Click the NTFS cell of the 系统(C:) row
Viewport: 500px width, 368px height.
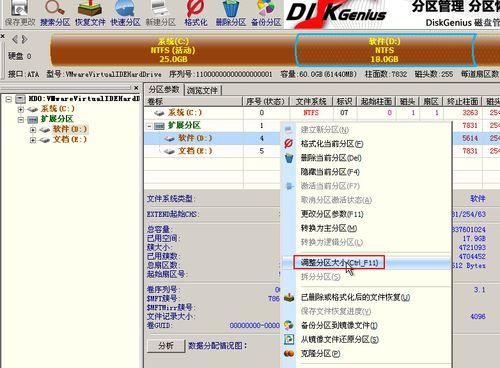(x=311, y=113)
